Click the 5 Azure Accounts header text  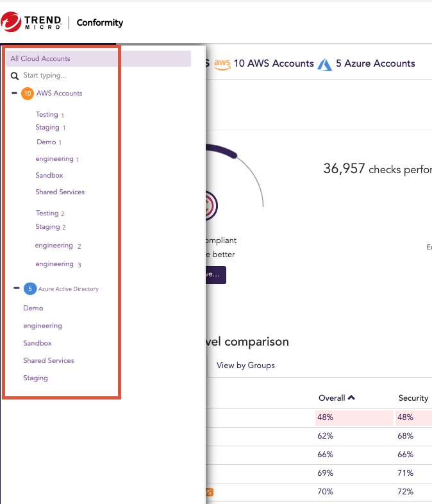point(376,63)
